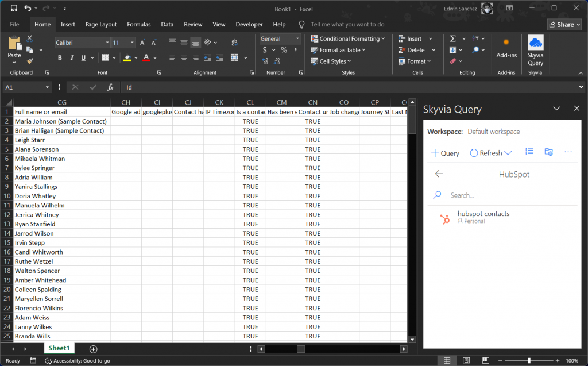Click the Orientation text-angle icon
This screenshot has width=588, height=366.
pos(208,43)
